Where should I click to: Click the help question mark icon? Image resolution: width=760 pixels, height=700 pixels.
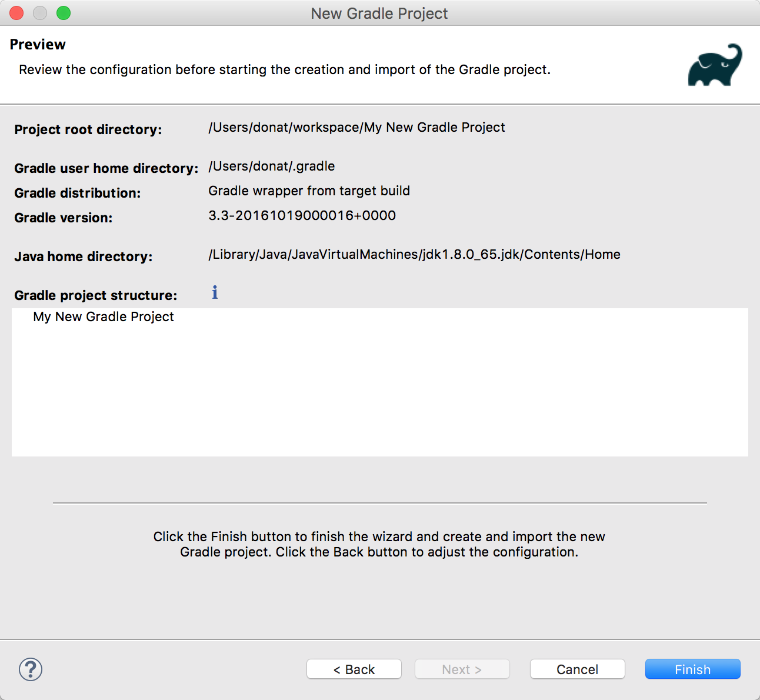(31, 669)
